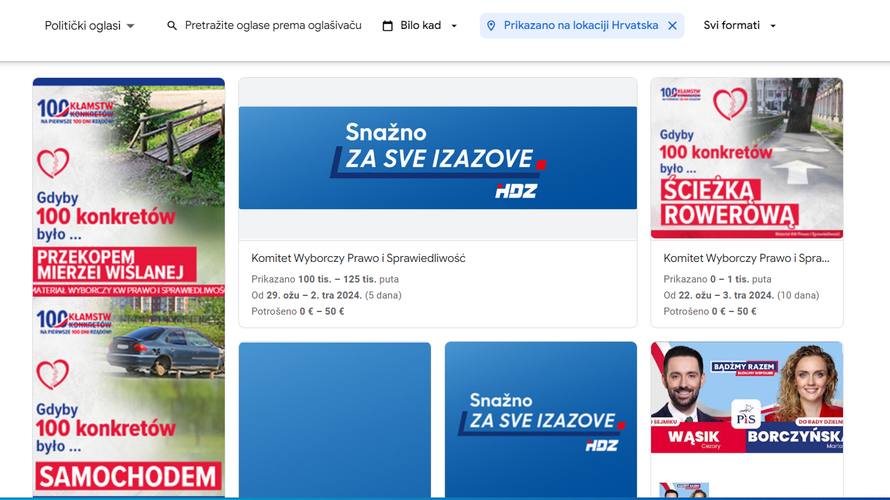Open the Politički oglasi dropdown
Screen dimensions: 890x500
click(x=89, y=26)
